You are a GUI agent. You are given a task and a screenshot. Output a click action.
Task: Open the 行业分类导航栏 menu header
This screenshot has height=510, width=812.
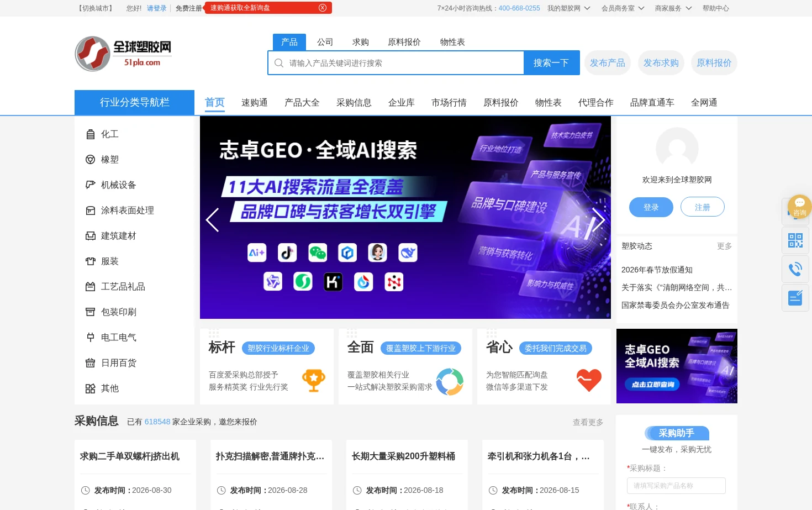click(x=134, y=102)
